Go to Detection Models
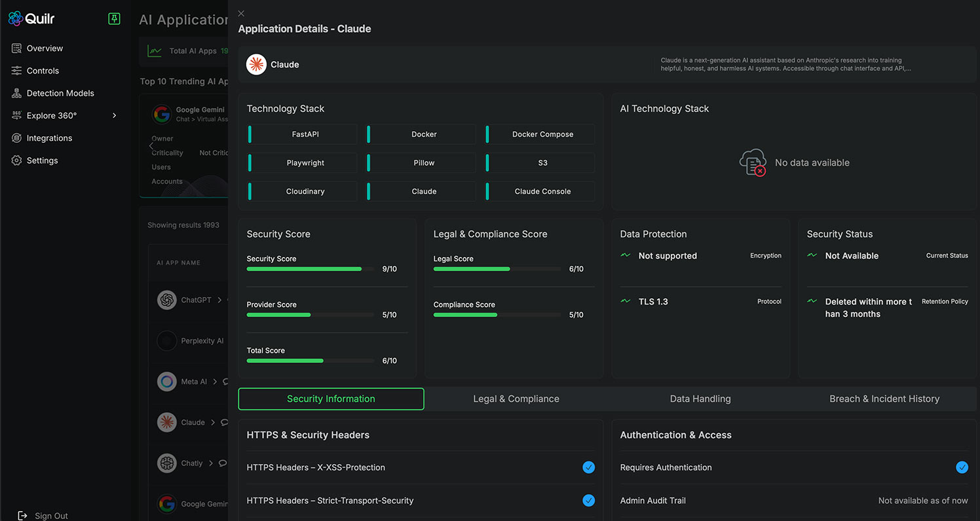Image resolution: width=980 pixels, height=521 pixels. point(60,93)
